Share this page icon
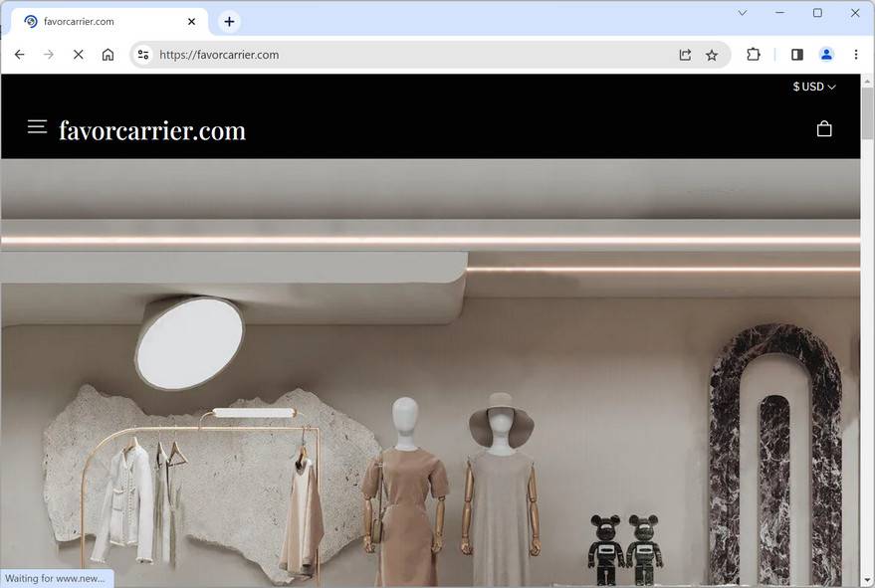 tap(685, 55)
